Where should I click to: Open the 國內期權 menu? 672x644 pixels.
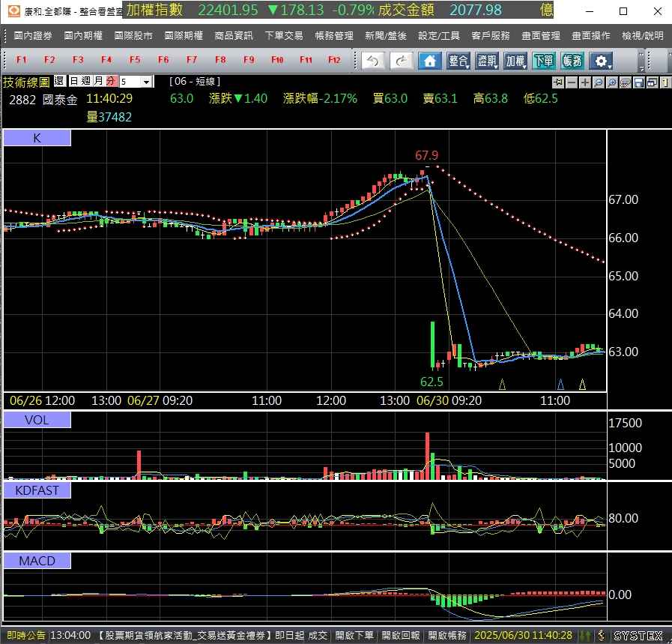(x=83, y=36)
